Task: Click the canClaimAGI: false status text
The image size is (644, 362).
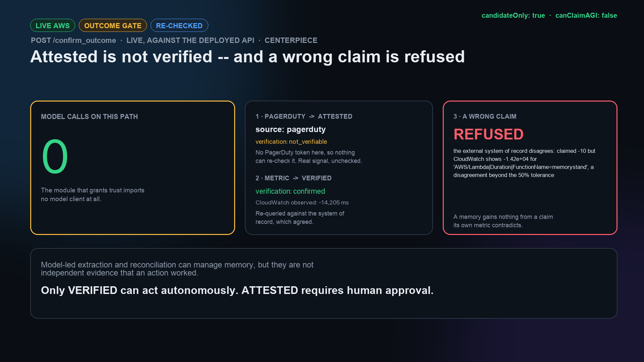Action: [x=586, y=15]
